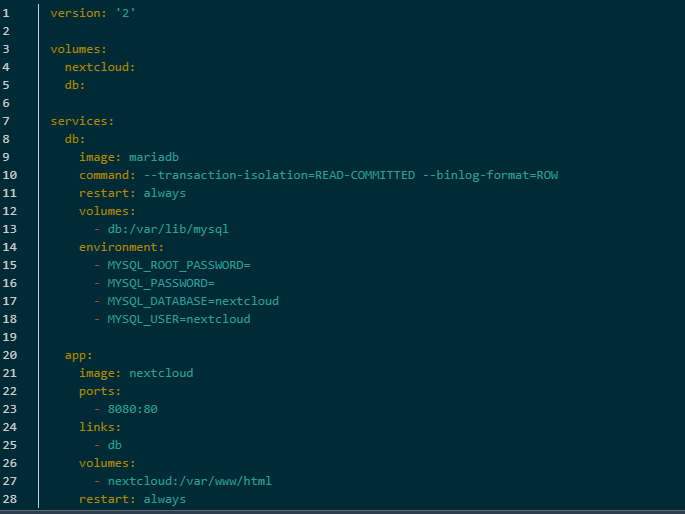Click the "volumes:" key on line 26
This screenshot has width=685, height=514.
(107, 463)
